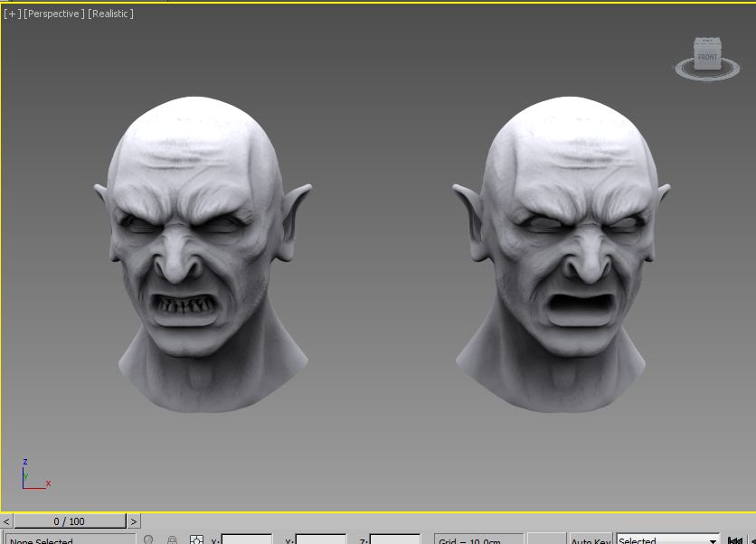Screen dimensions: 756x544
Task: Click the Z coordinate input field
Action: point(395,539)
